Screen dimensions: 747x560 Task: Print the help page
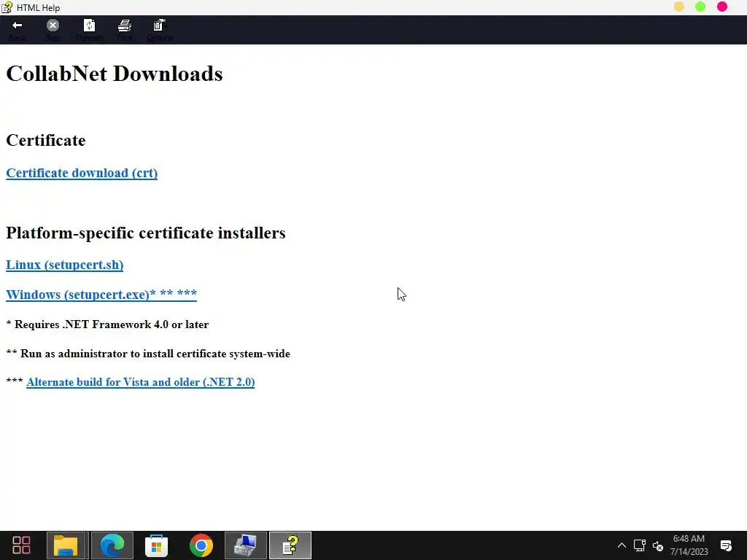(125, 30)
